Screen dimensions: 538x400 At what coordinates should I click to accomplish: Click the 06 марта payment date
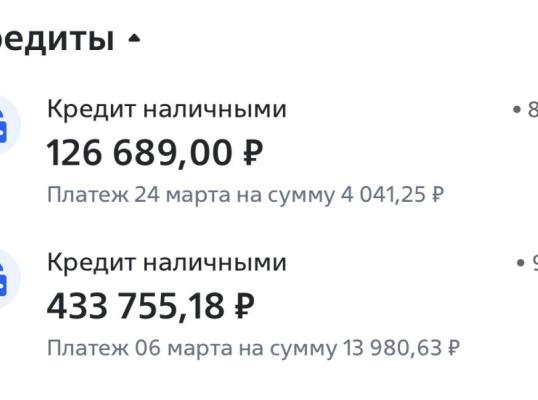coord(183,348)
